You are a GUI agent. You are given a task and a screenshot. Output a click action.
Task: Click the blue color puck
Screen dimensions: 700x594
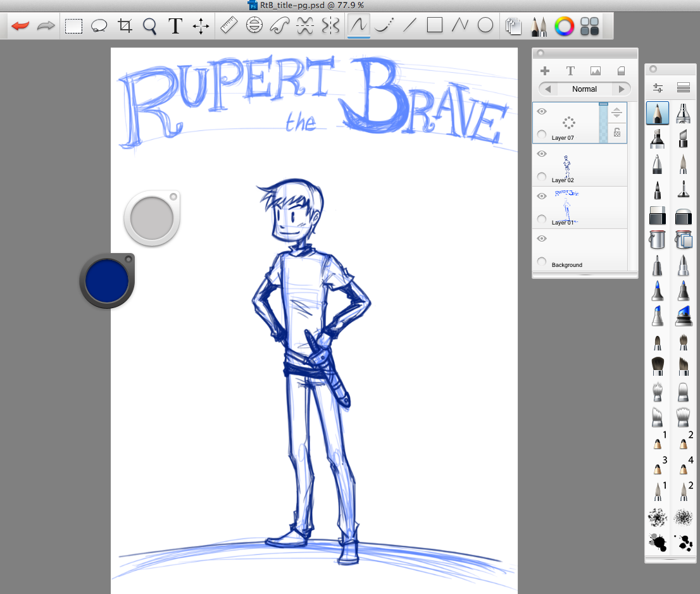coord(107,281)
